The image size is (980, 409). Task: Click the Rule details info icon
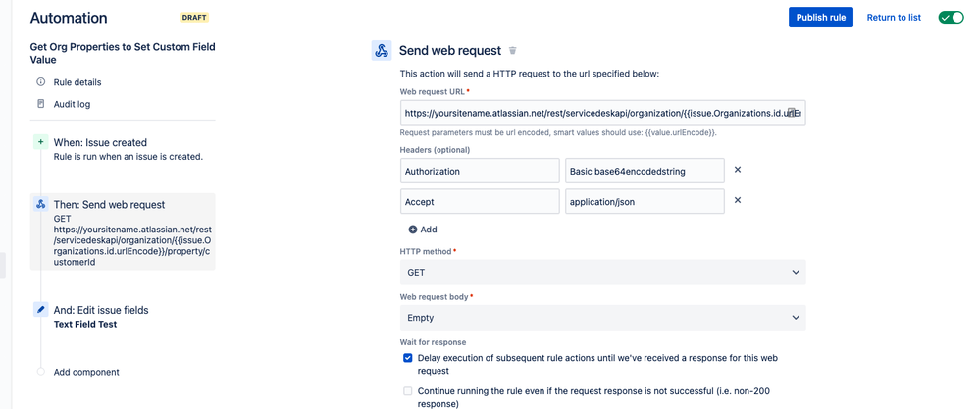point(41,82)
